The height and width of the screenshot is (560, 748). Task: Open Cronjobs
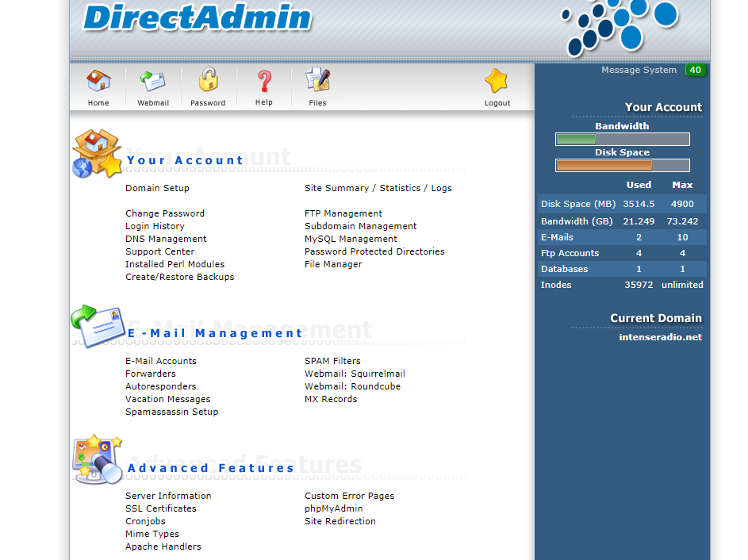(x=145, y=521)
